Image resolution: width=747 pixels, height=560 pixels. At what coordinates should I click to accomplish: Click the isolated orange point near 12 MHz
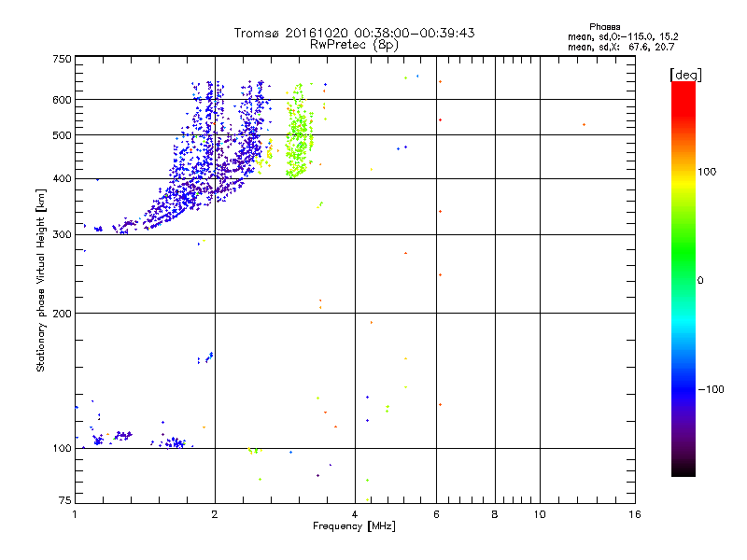(x=585, y=125)
